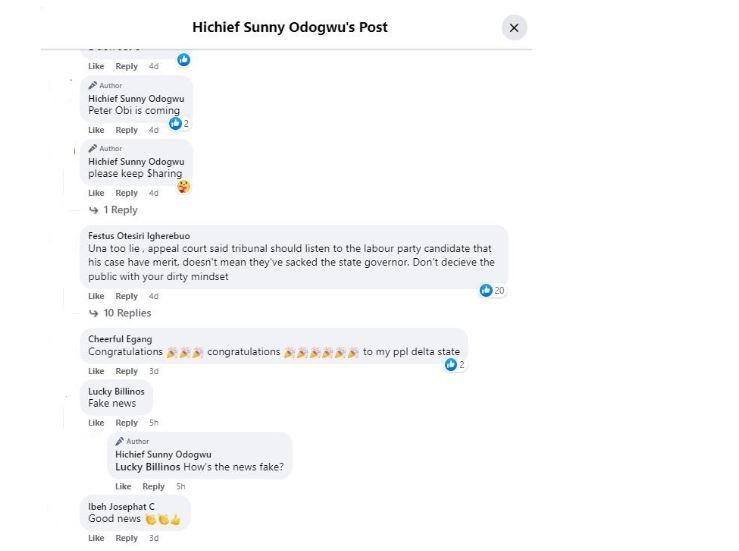Image resolution: width=739 pixels, height=551 pixels.
Task: Like Ibeh Josephat C's Good news comment
Action: (x=96, y=538)
